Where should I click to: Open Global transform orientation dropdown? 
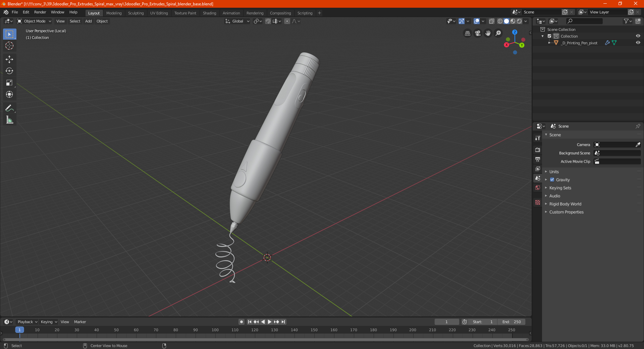pyautogui.click(x=237, y=21)
